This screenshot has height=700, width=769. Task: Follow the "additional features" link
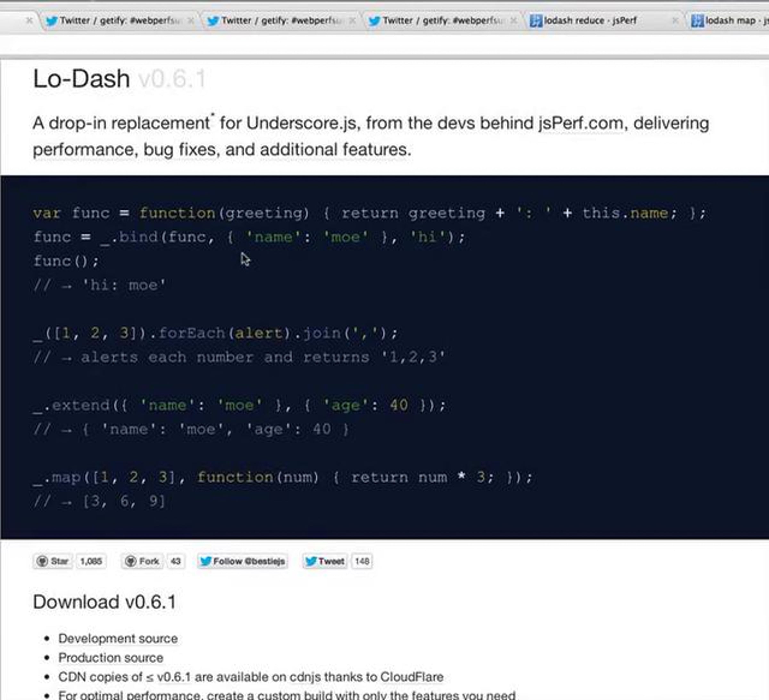pyautogui.click(x=333, y=150)
